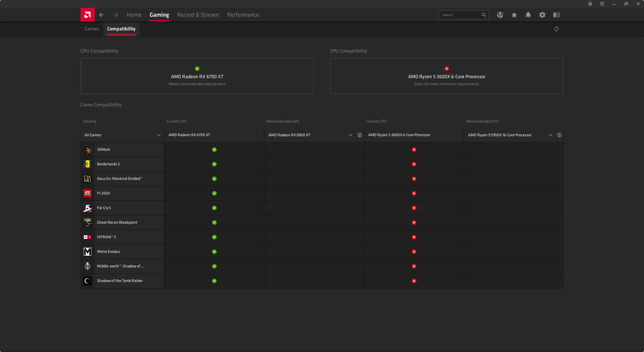Click the bug report icon
This screenshot has height=352, width=644.
click(590, 4)
